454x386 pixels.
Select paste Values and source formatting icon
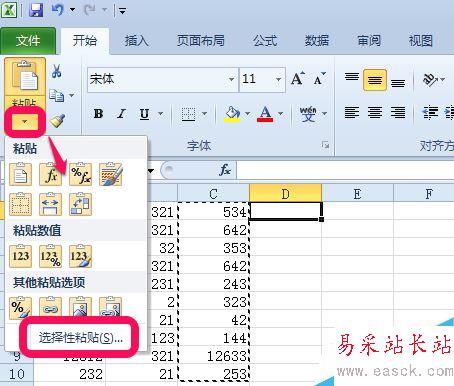[80, 256]
